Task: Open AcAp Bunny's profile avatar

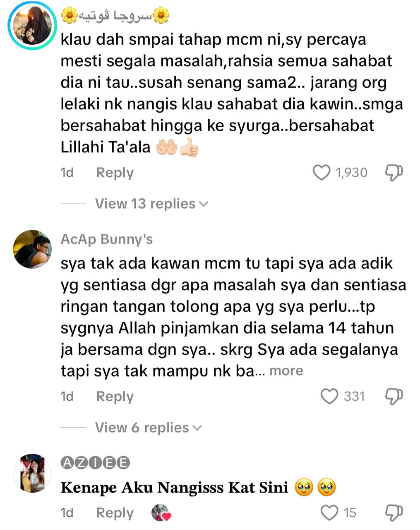Action: (x=32, y=249)
